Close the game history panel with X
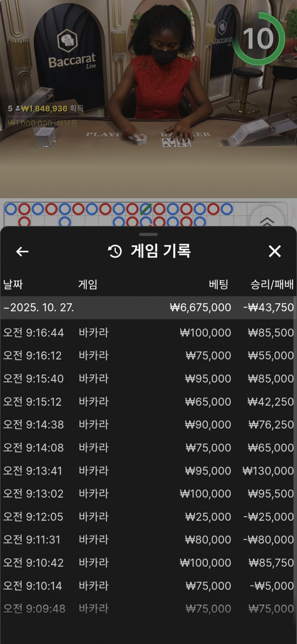This screenshot has width=297, height=644. tap(275, 252)
